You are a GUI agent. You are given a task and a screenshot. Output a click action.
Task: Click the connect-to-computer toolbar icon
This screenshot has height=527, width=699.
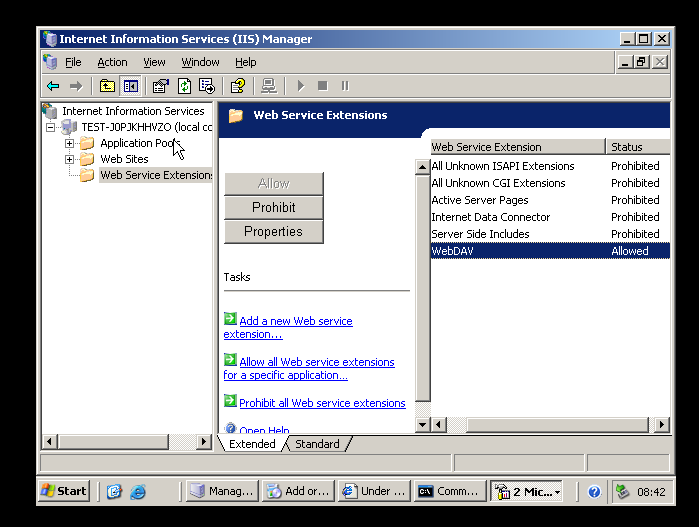tap(269, 86)
